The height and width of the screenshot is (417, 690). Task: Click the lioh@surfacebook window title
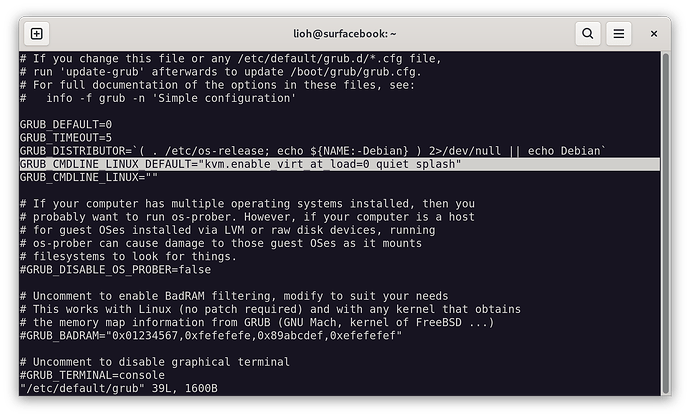[x=345, y=33]
